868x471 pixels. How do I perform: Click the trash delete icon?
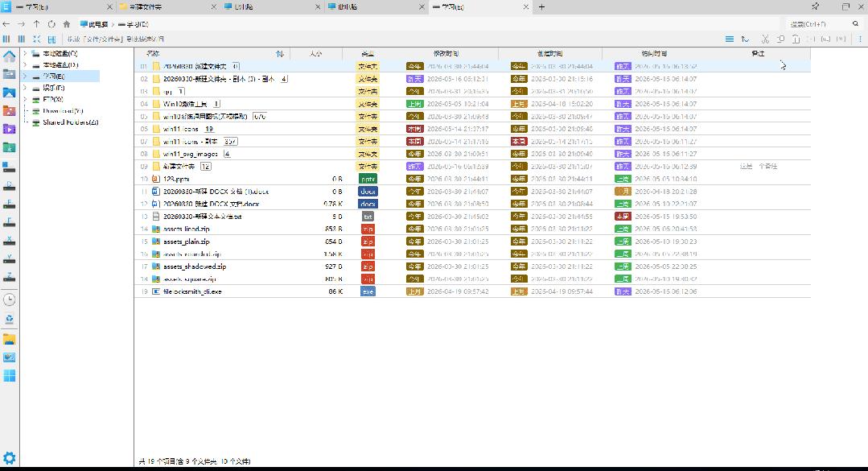point(796,39)
